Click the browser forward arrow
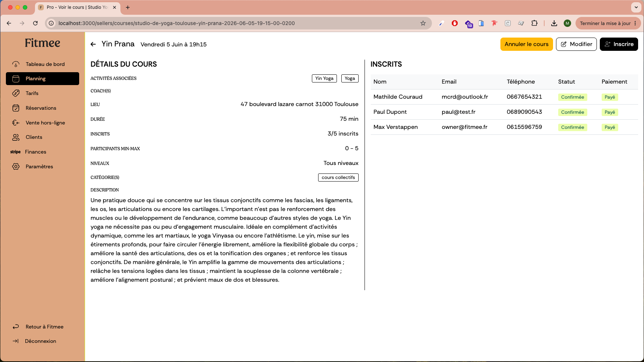644x362 pixels. click(22, 23)
